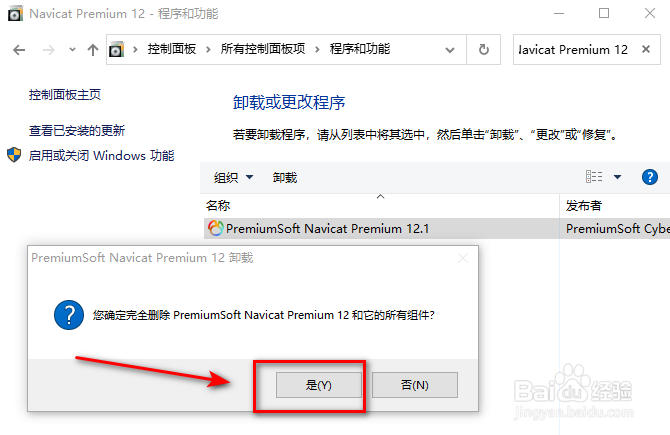Refresh the Programs and Features list
The image size is (670, 435).
click(x=484, y=50)
